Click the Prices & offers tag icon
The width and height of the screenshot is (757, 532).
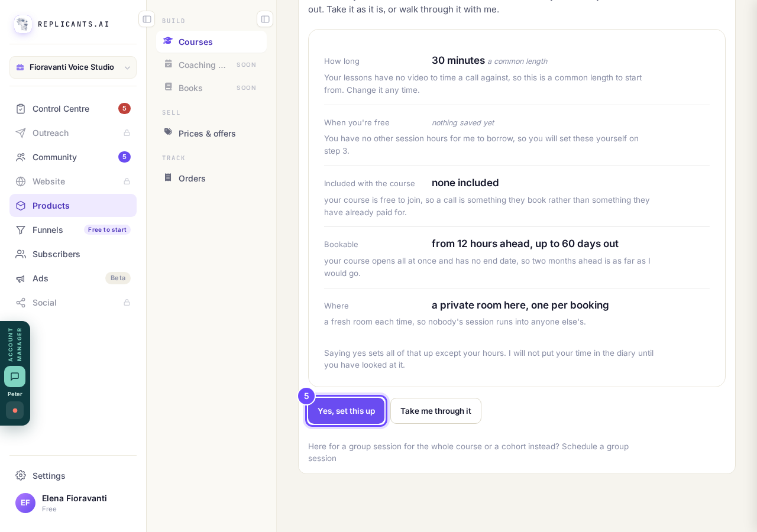coord(168,132)
